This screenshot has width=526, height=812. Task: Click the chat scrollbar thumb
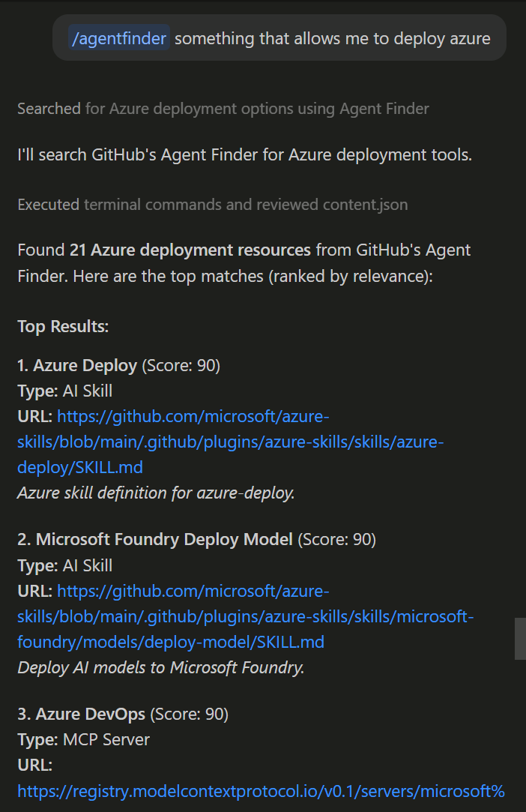[520, 639]
